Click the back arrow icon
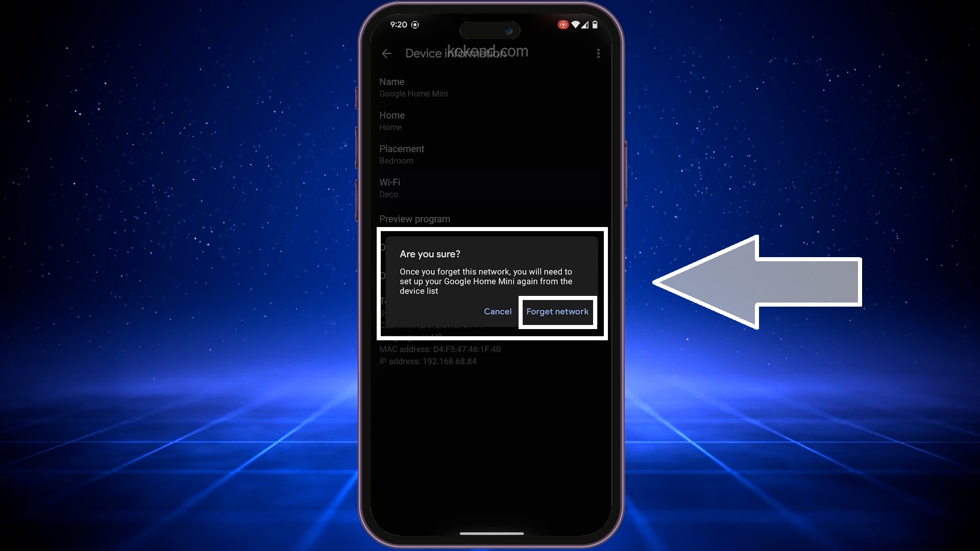 pos(386,53)
